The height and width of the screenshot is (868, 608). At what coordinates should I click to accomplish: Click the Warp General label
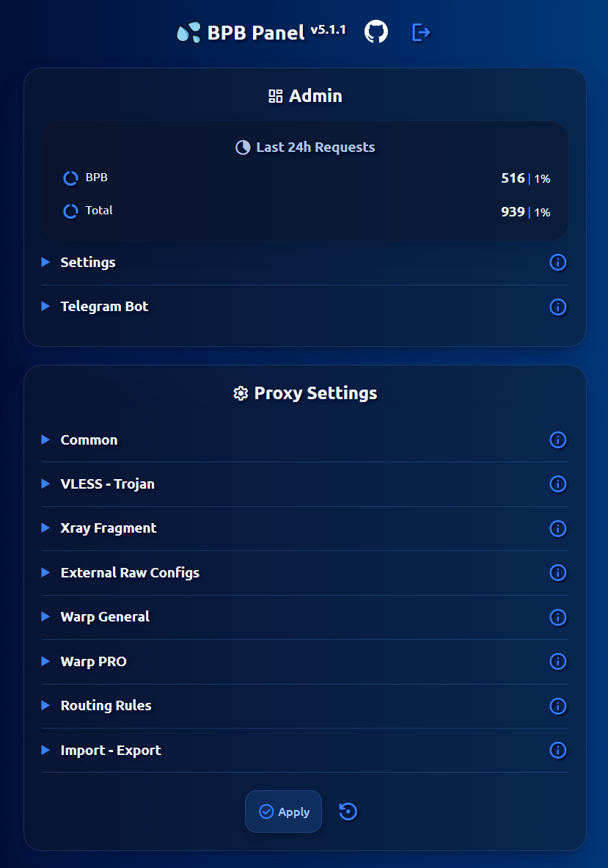click(x=105, y=616)
